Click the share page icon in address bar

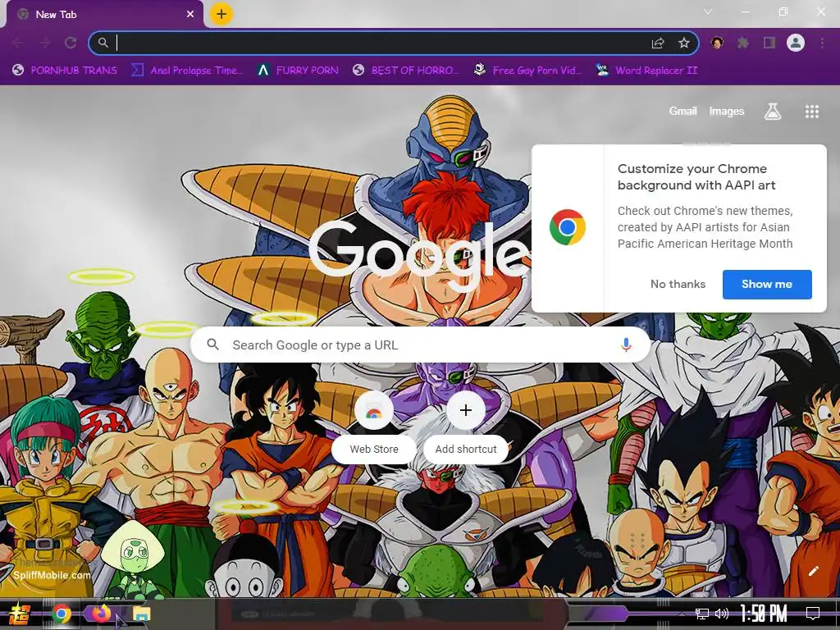click(x=658, y=43)
